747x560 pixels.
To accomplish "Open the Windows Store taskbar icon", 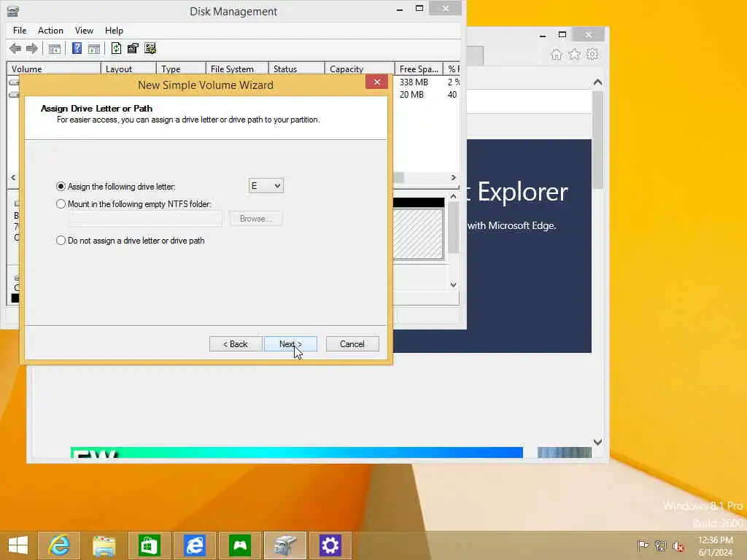I will [149, 545].
